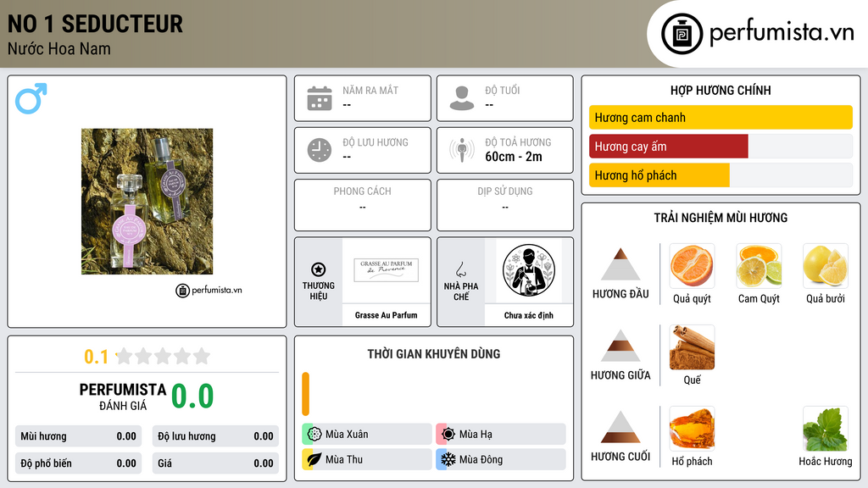Click the red Hương cay ấm accord bar
The image size is (868, 488).
[669, 147]
